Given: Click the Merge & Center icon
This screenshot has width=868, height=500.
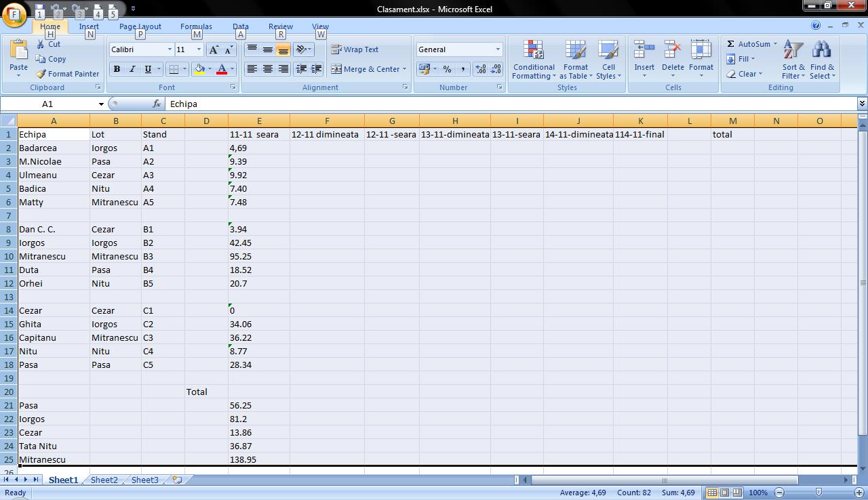Looking at the screenshot, I should tap(336, 69).
